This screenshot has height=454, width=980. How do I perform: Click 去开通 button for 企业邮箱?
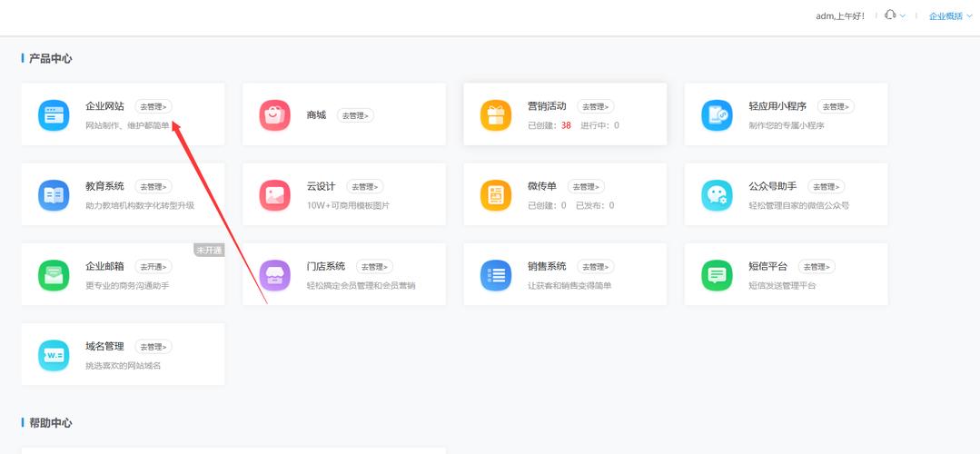(153, 267)
